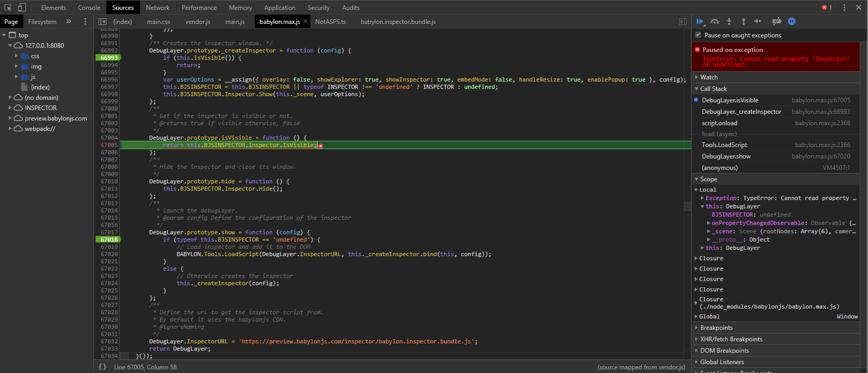Pretty print the source with braces icon
Screen dimensions: 868x373
(103, 367)
